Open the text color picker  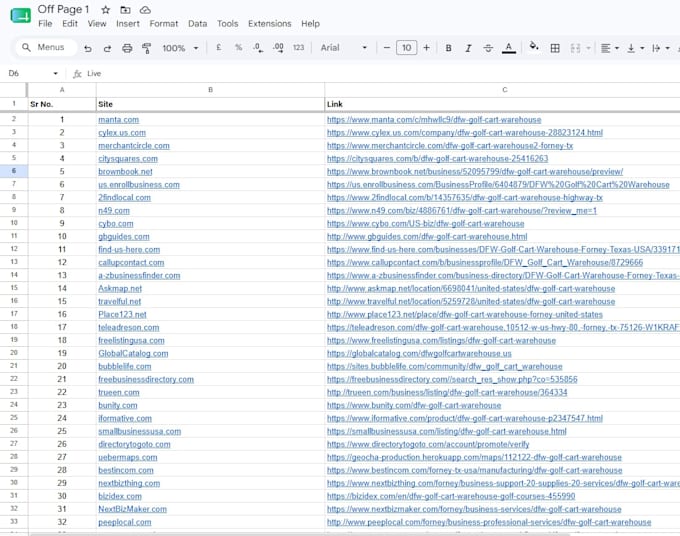point(509,48)
